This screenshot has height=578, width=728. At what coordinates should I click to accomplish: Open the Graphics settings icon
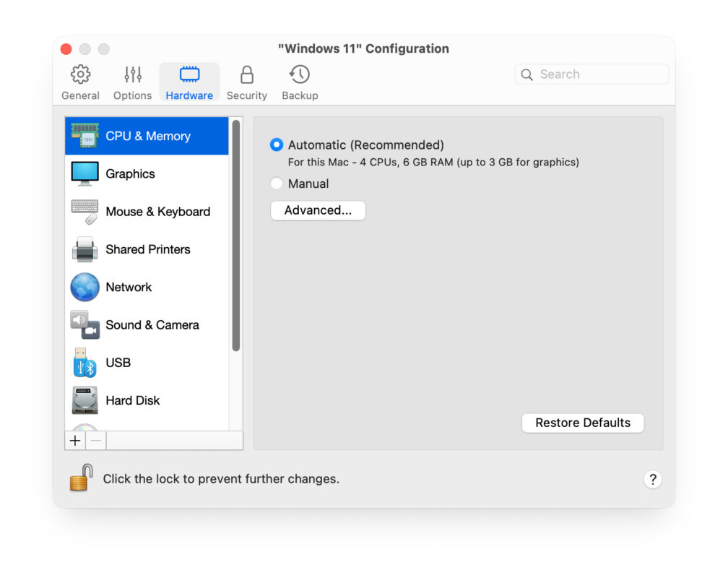(85, 173)
